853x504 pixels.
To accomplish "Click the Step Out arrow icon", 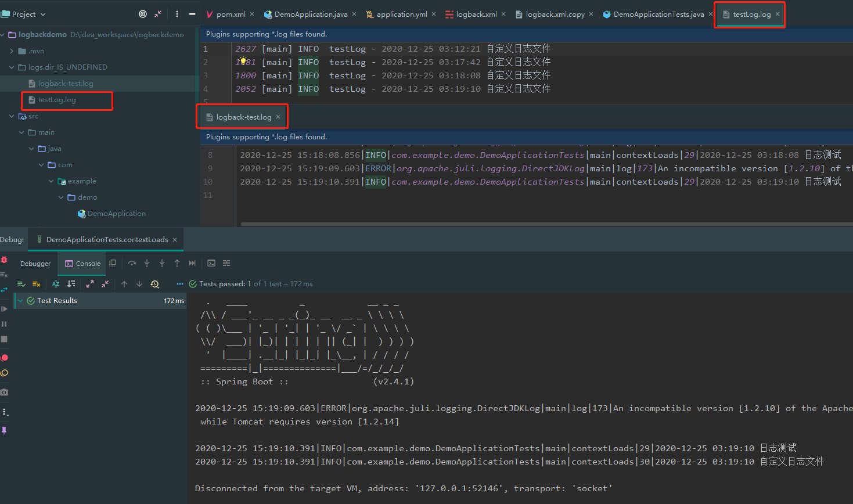I will click(177, 263).
